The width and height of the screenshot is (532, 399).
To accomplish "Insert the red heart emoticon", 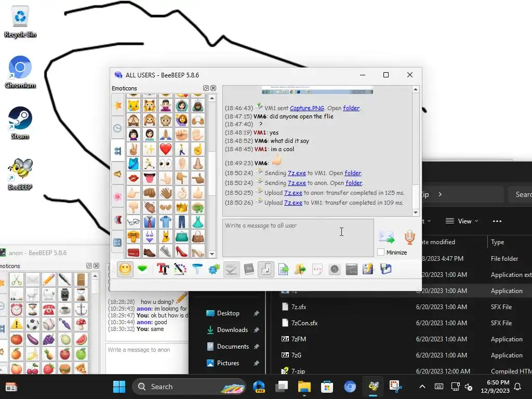I will [x=166, y=149].
